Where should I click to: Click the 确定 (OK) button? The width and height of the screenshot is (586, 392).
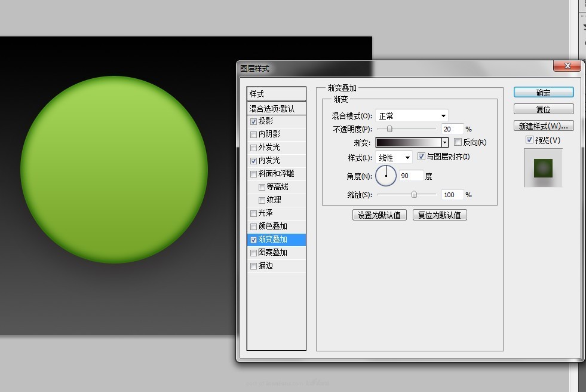pyautogui.click(x=542, y=92)
